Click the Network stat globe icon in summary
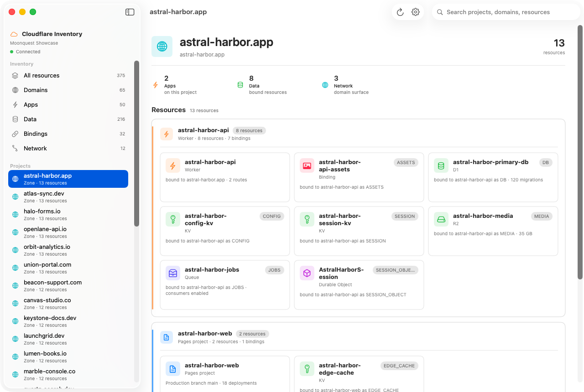Image resolution: width=584 pixels, height=392 pixels. tap(325, 85)
